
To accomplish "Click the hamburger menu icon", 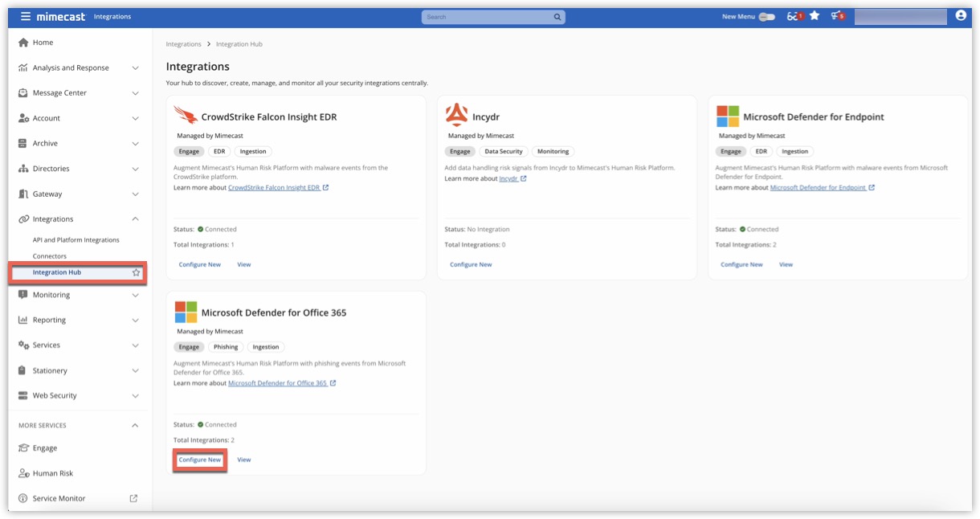I will (x=24, y=15).
